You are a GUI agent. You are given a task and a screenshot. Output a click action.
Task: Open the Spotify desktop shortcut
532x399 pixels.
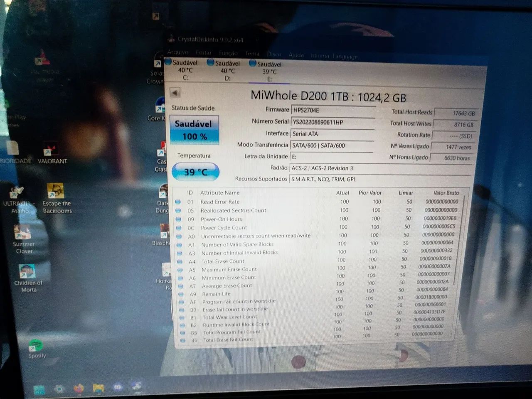37,349
